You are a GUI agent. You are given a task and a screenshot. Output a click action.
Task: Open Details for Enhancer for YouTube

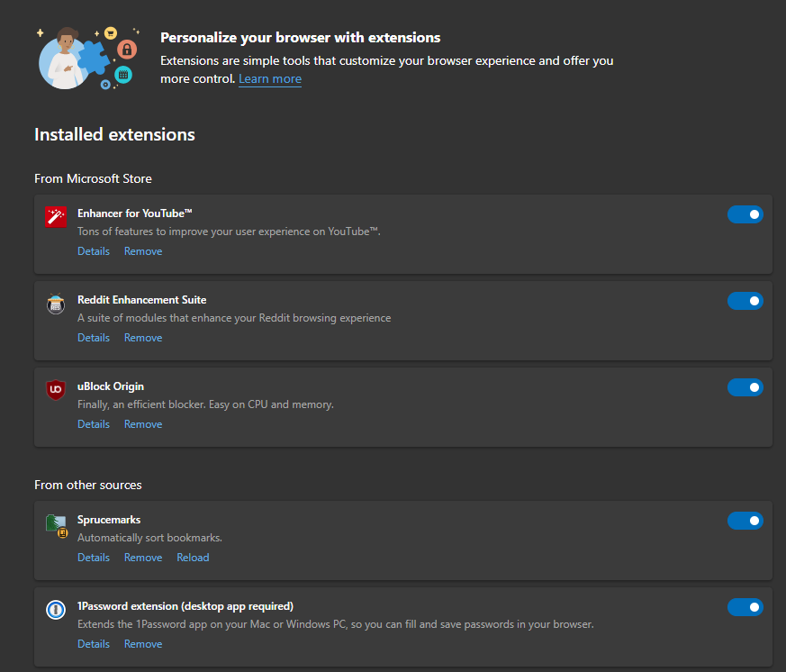pos(94,251)
